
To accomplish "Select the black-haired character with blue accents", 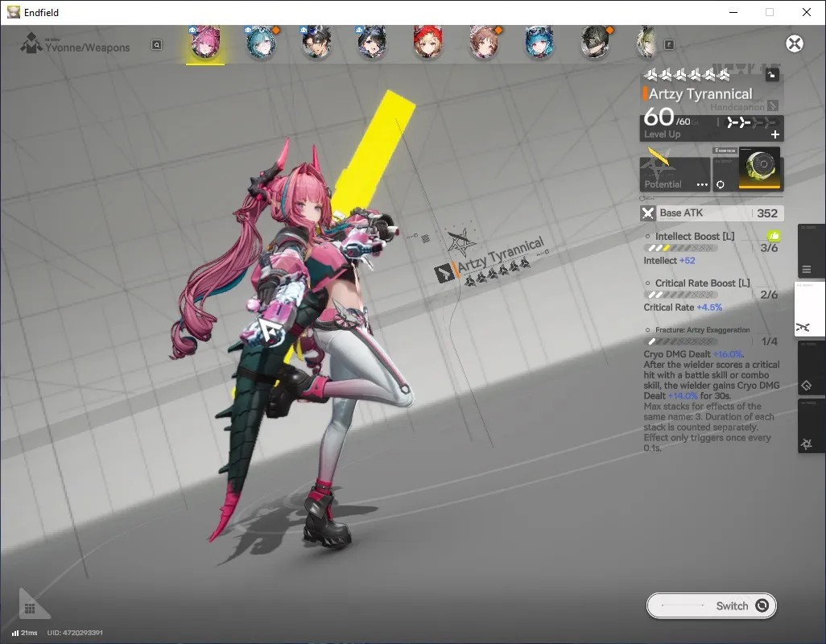I will point(373,42).
